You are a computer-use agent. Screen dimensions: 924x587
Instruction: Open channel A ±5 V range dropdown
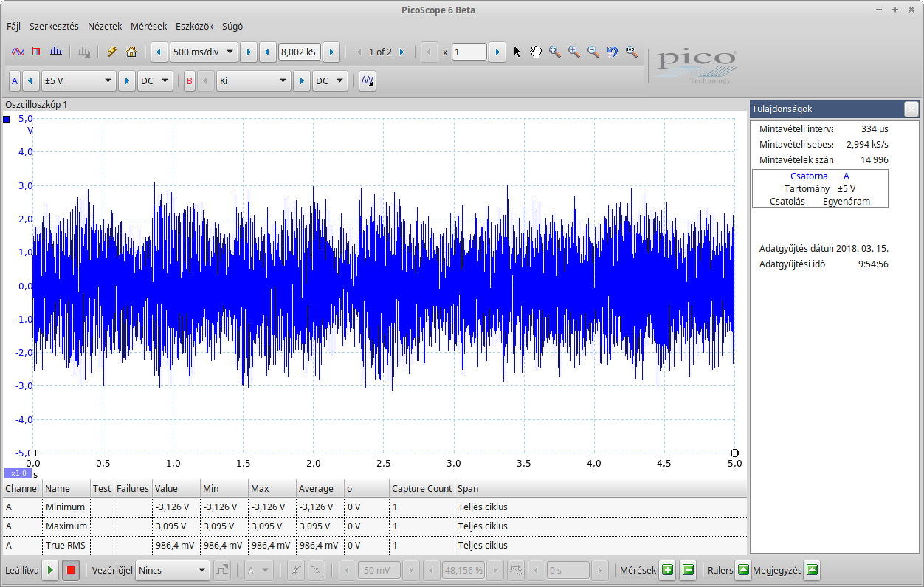pyautogui.click(x=78, y=81)
